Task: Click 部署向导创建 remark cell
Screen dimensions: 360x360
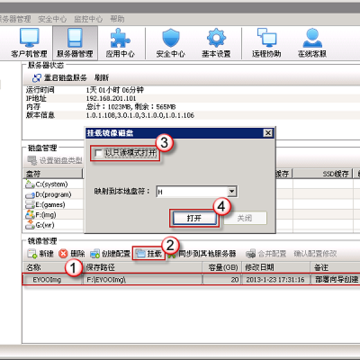Action: 336,280
